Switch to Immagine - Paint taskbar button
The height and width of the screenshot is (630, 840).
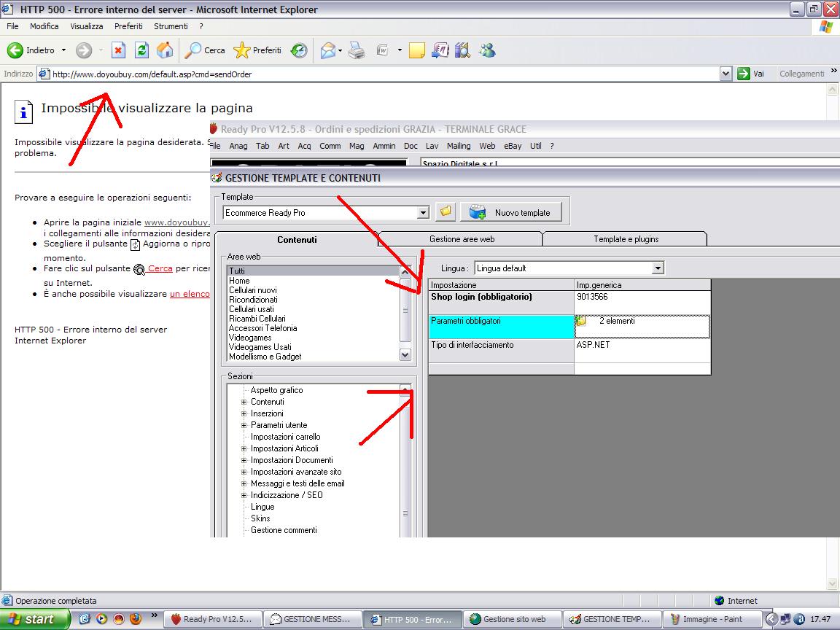pos(712,619)
